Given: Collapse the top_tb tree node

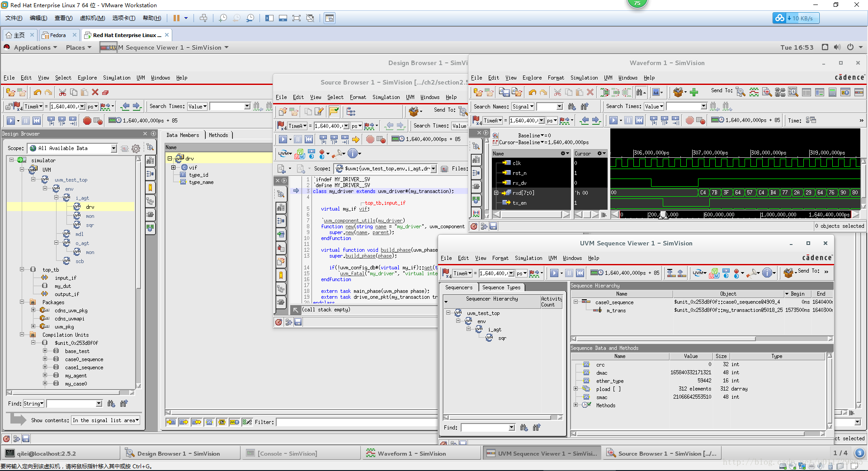Looking at the screenshot, I should point(22,269).
